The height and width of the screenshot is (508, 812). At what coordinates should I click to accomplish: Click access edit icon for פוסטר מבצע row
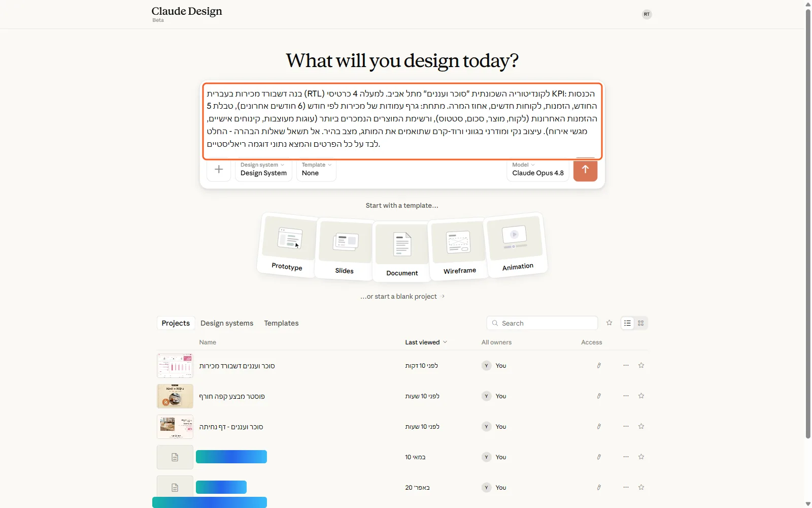[599, 396]
